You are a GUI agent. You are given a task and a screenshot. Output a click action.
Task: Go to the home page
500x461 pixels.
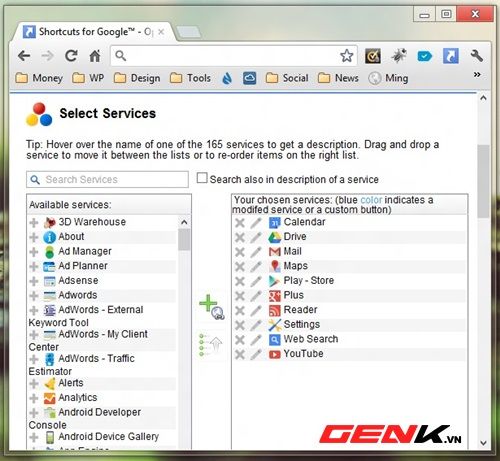click(95, 56)
